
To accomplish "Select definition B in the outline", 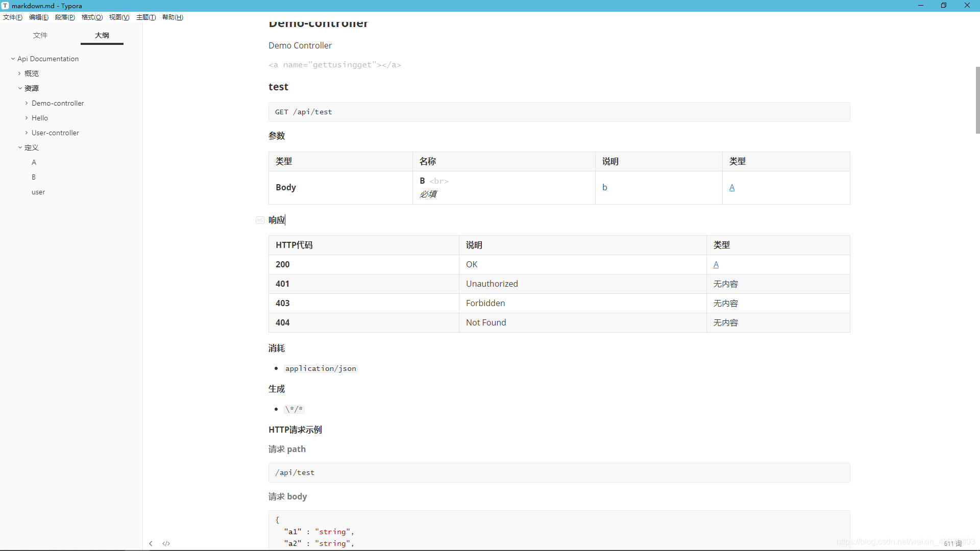I will pos(34,177).
